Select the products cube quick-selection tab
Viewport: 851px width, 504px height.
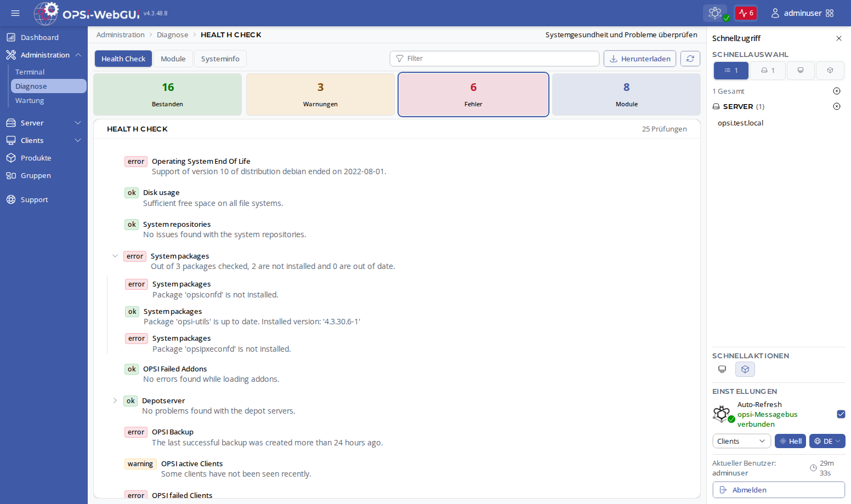tap(830, 71)
